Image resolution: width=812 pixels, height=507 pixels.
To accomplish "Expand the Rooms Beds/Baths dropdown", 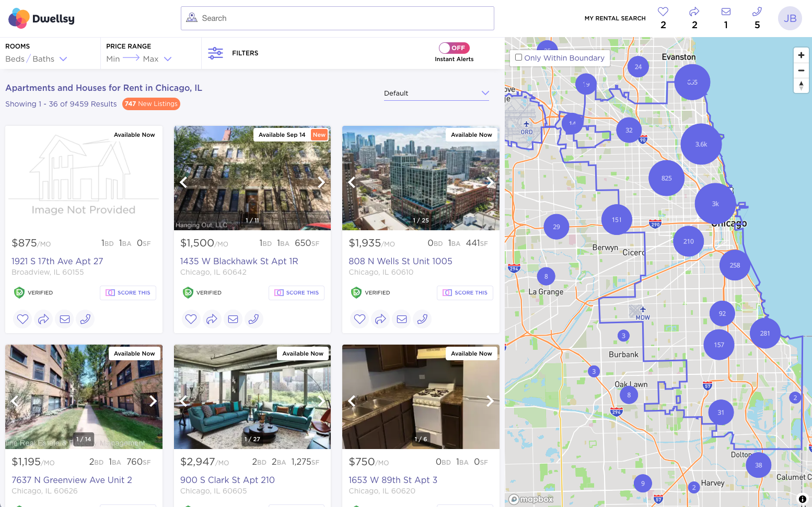I will coord(37,59).
